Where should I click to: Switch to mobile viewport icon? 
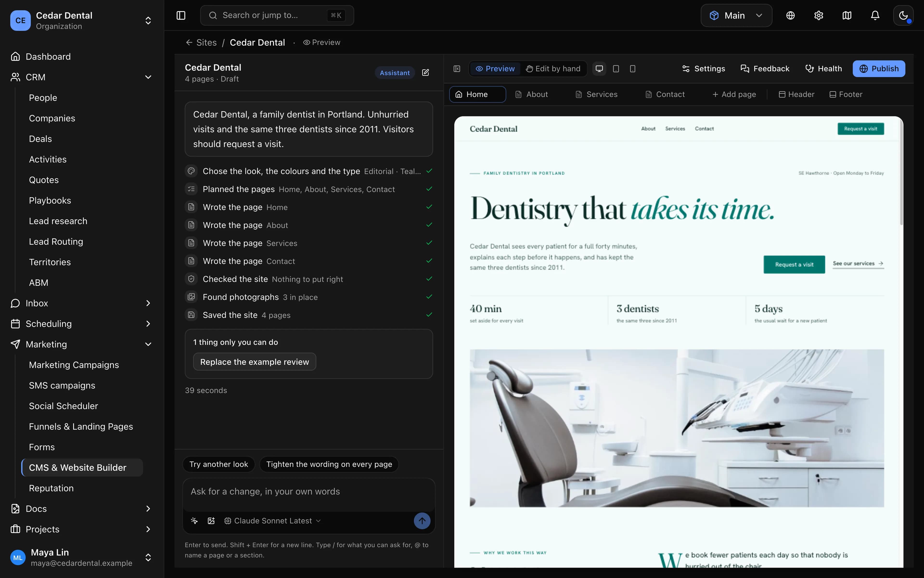tap(633, 69)
